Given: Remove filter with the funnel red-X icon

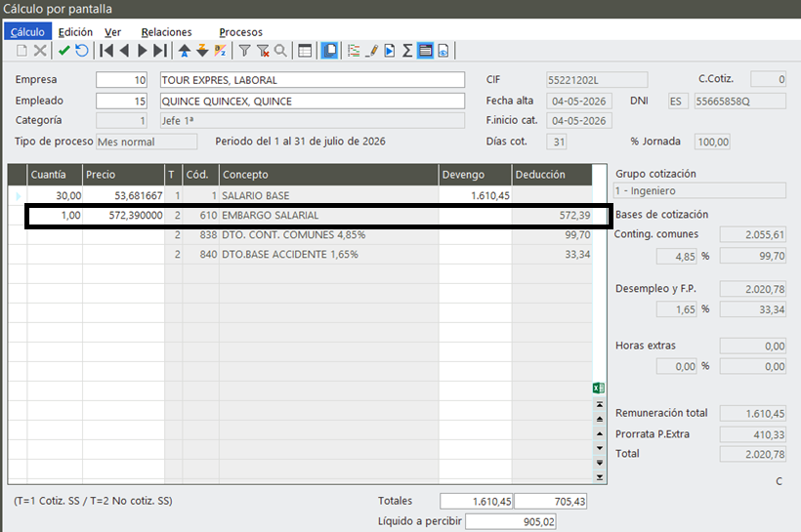Looking at the screenshot, I should 263,51.
